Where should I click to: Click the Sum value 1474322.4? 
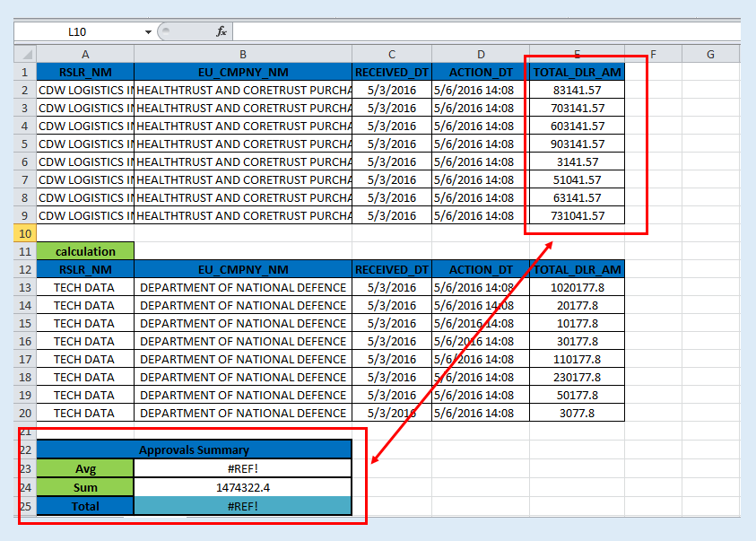[x=243, y=487]
